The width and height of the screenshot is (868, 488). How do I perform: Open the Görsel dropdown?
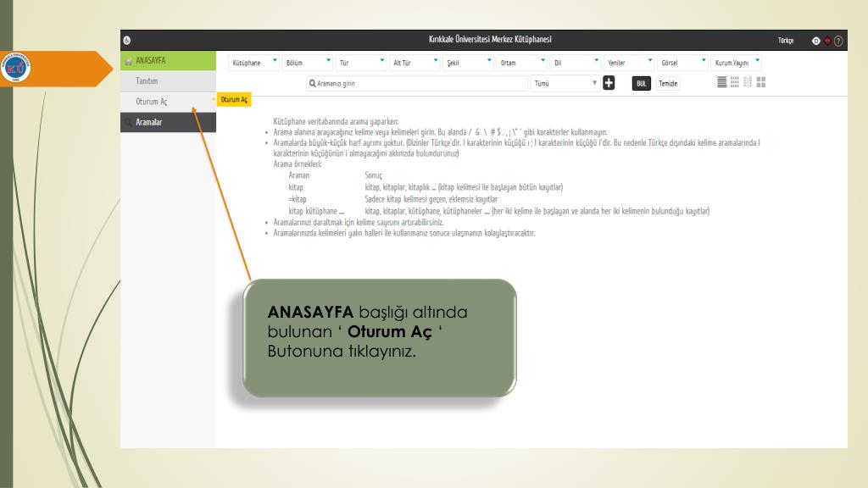click(x=683, y=63)
